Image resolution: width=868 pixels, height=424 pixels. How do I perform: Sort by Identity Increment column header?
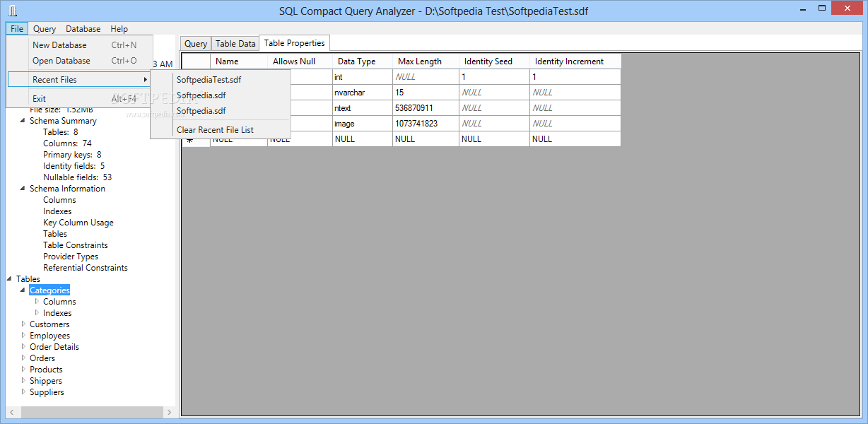[x=575, y=61]
